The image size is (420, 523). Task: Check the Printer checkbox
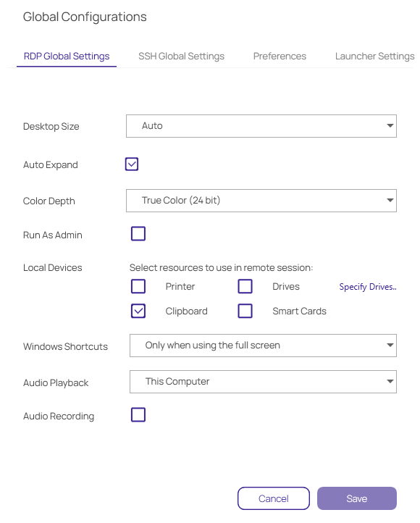coord(138,286)
